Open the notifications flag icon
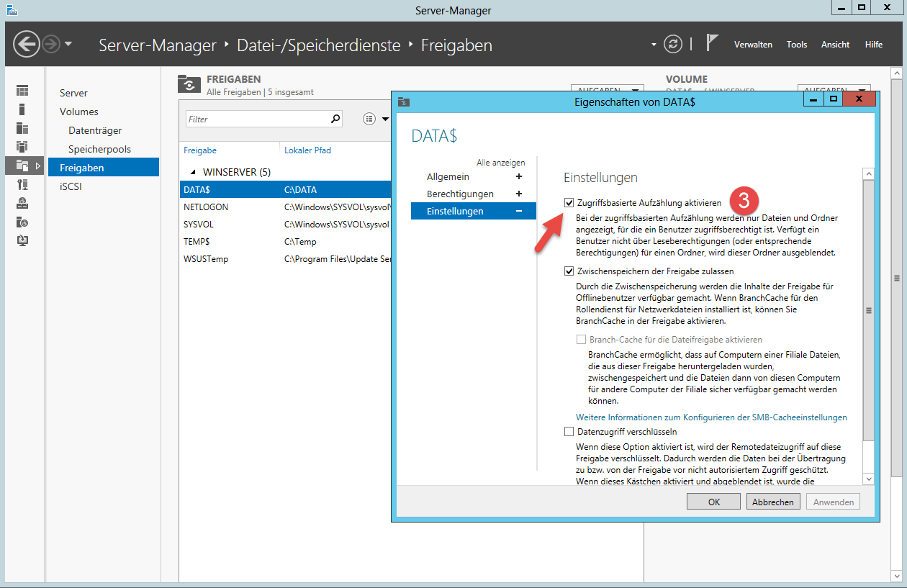Screen dimensions: 907x588 point(712,43)
